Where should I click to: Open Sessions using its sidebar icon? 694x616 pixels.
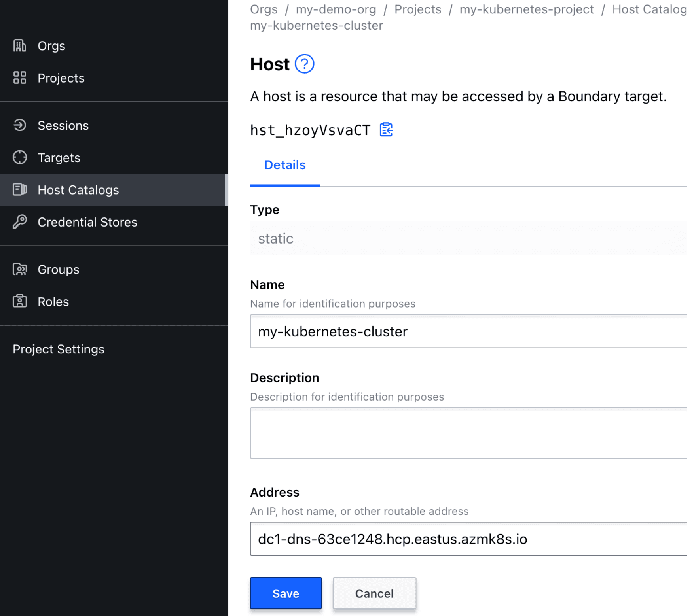pyautogui.click(x=19, y=125)
